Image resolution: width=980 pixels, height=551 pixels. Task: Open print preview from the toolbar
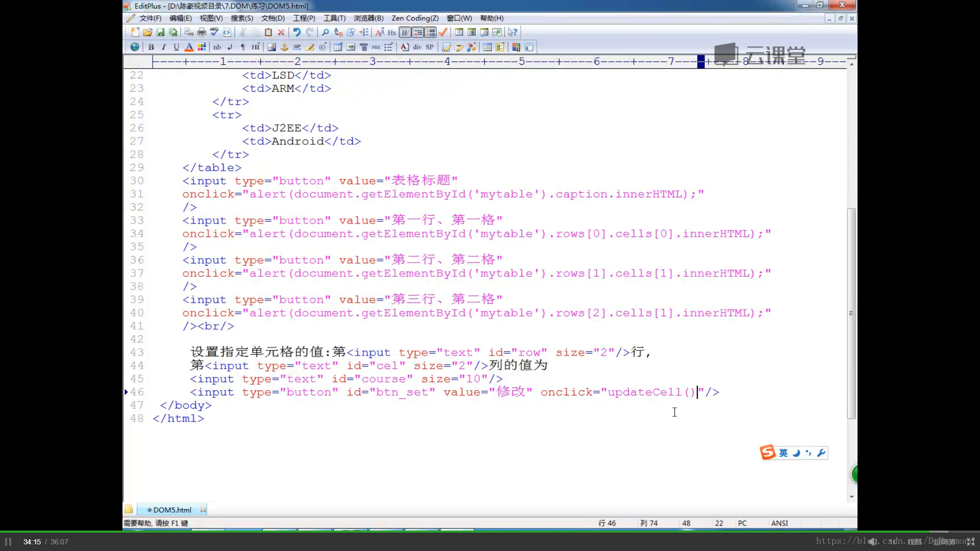coord(189,32)
